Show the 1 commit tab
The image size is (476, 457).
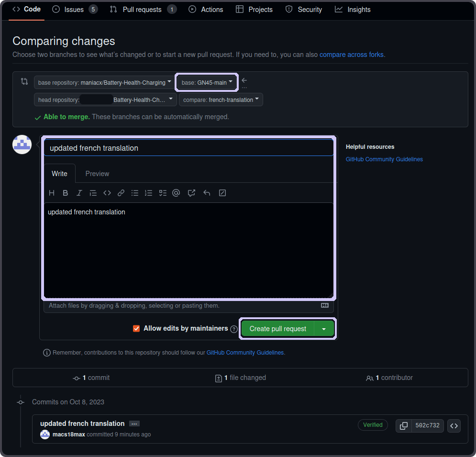tap(91, 378)
